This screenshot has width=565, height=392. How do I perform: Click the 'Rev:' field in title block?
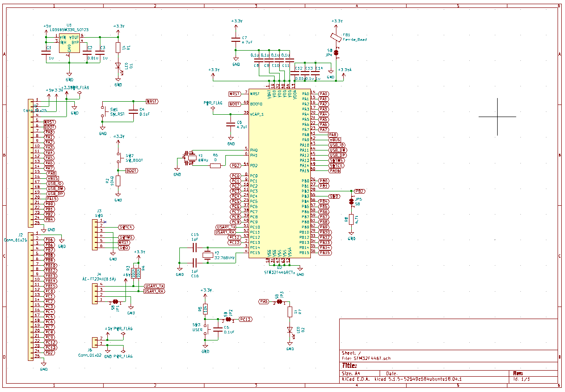(518, 373)
